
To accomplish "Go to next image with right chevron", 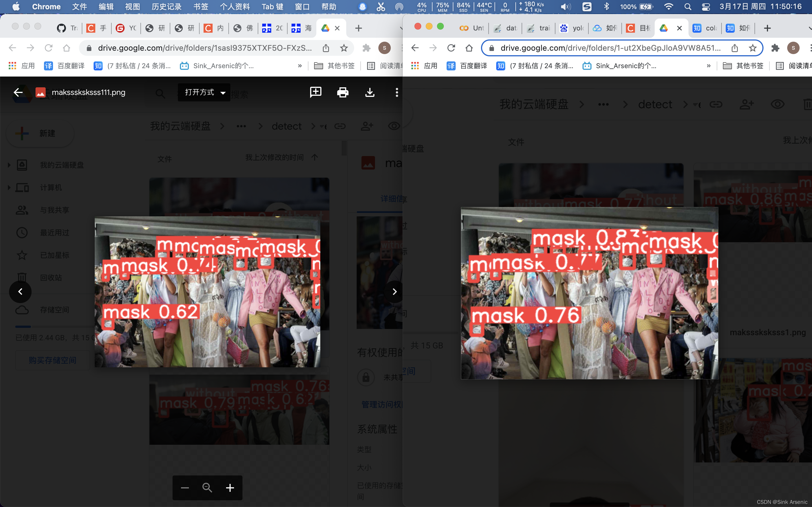I will pyautogui.click(x=395, y=292).
